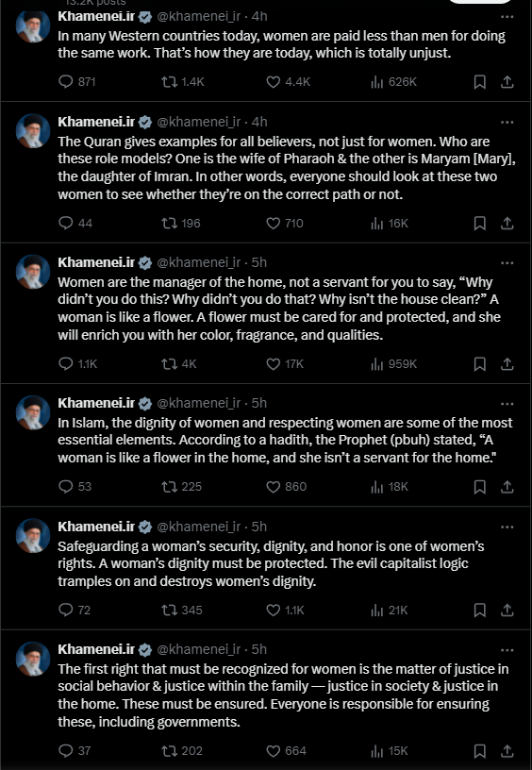Repost the tweet with 1.4K reposts

point(183,81)
